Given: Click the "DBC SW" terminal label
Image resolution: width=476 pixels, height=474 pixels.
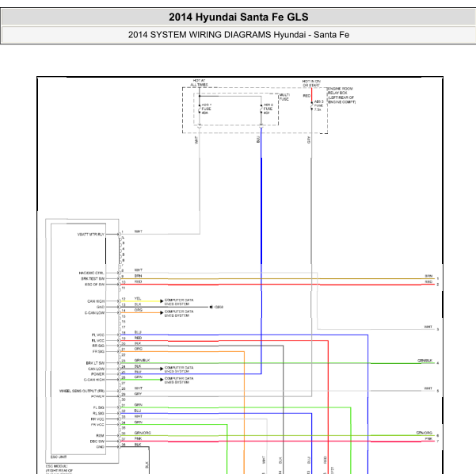Looking at the screenshot, I should (x=97, y=442).
